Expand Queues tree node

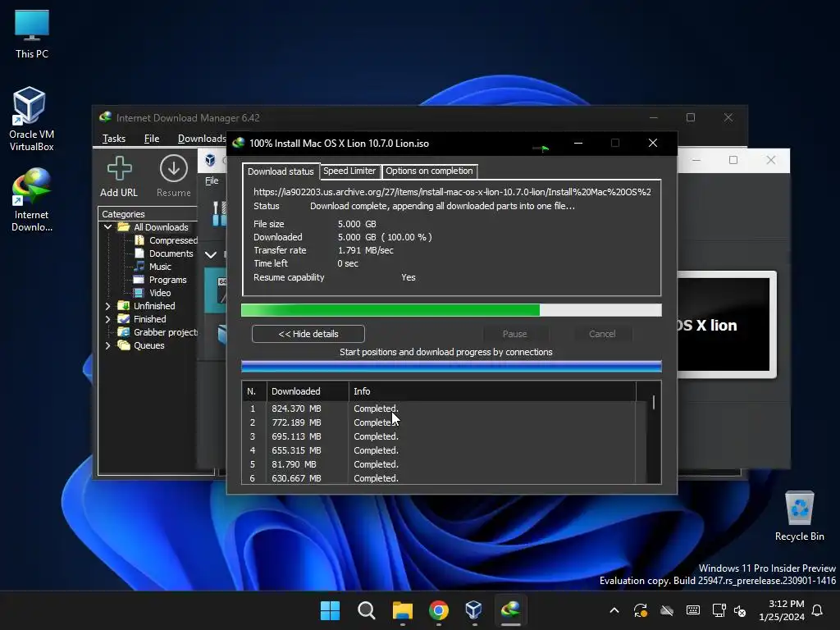[x=107, y=345]
